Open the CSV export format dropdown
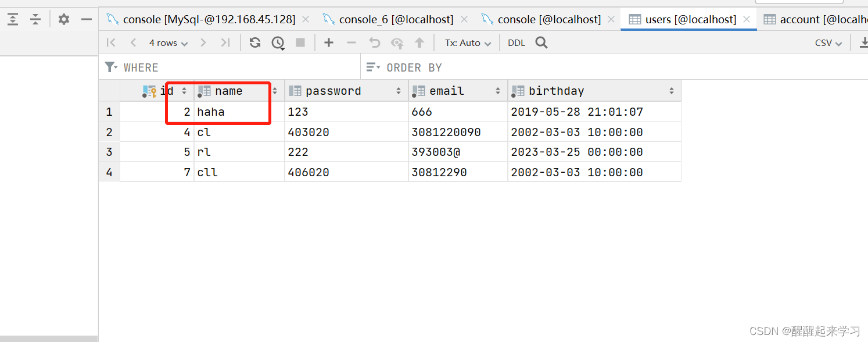The height and width of the screenshot is (342, 868). pos(827,42)
